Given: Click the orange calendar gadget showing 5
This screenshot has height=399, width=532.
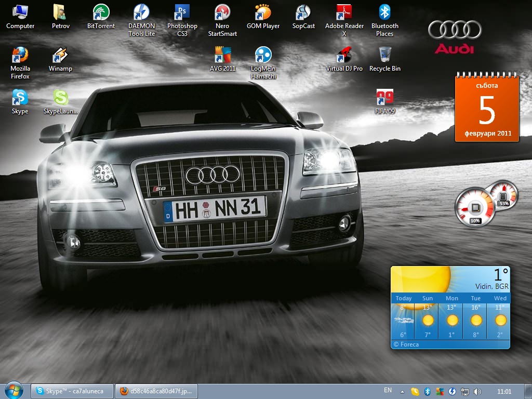Looking at the screenshot, I should [x=487, y=107].
